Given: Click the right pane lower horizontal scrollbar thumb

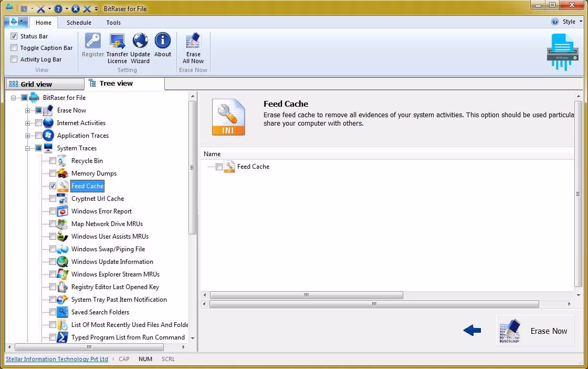Looking at the screenshot, I should [374, 304].
